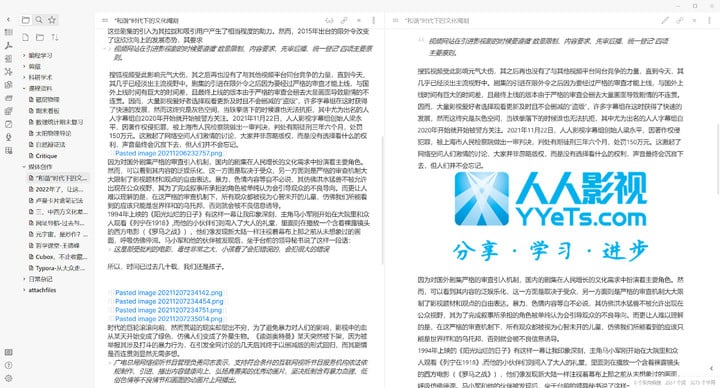Create a new folder in file explorer

click(40, 38)
